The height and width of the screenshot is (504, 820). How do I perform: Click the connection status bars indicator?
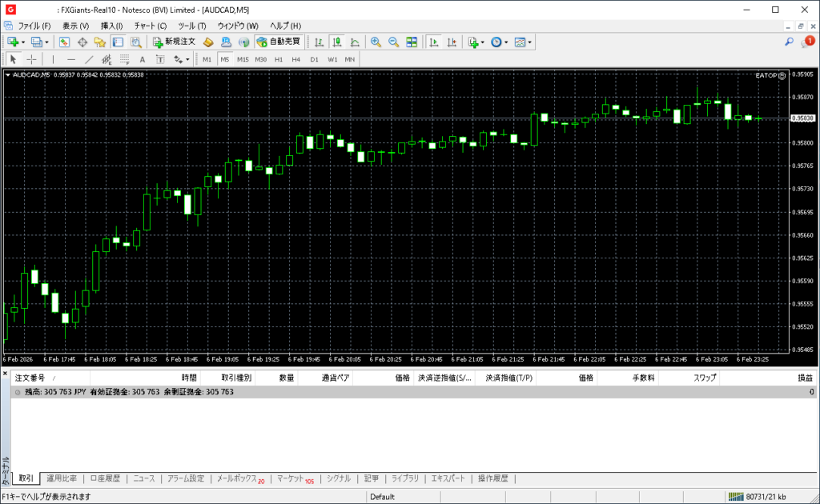pyautogui.click(x=734, y=497)
